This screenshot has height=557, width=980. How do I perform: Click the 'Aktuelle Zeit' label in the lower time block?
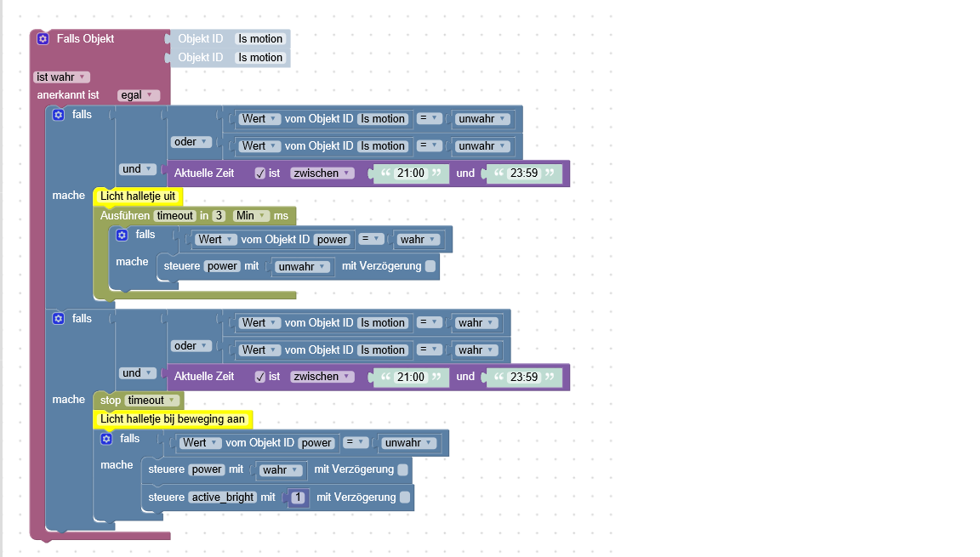coord(204,378)
